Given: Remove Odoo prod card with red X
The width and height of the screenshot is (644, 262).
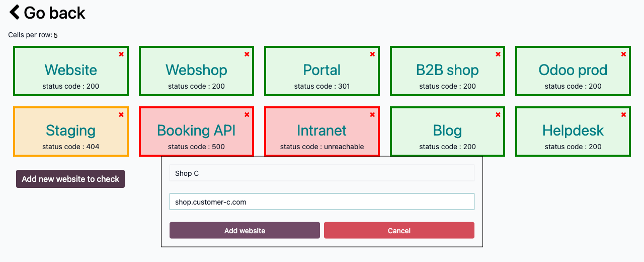Looking at the screenshot, I should [623, 54].
